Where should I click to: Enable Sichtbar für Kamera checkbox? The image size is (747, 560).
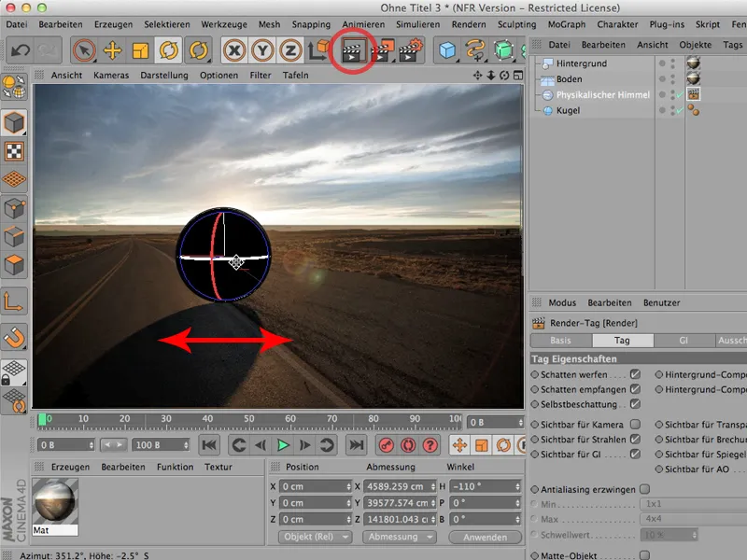click(x=635, y=424)
